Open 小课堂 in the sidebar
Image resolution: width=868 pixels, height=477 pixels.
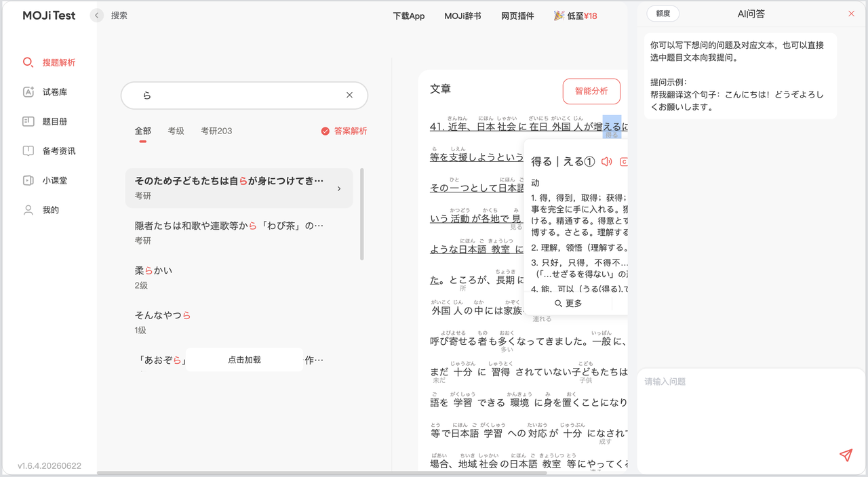tap(45, 181)
